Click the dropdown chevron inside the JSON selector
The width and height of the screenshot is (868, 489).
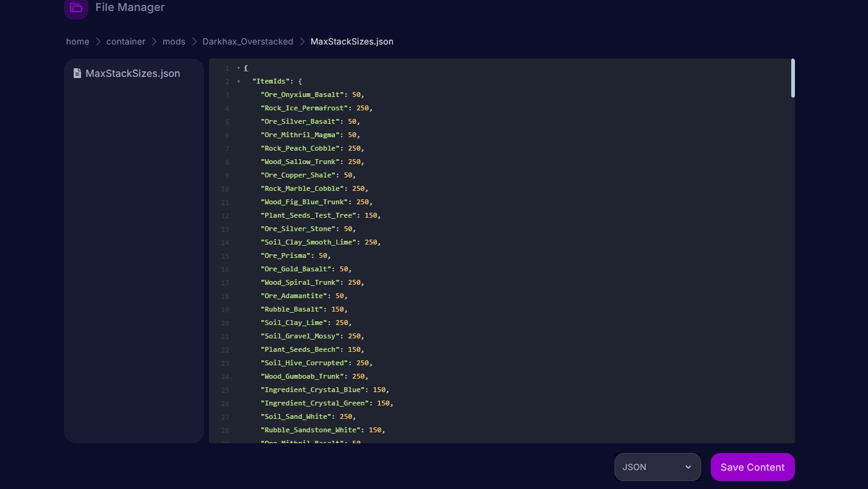click(689, 466)
